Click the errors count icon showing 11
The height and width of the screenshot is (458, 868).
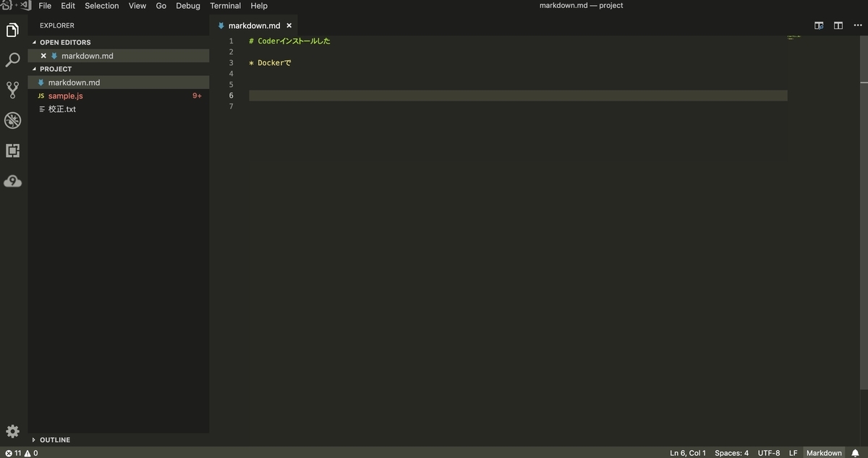tap(13, 453)
